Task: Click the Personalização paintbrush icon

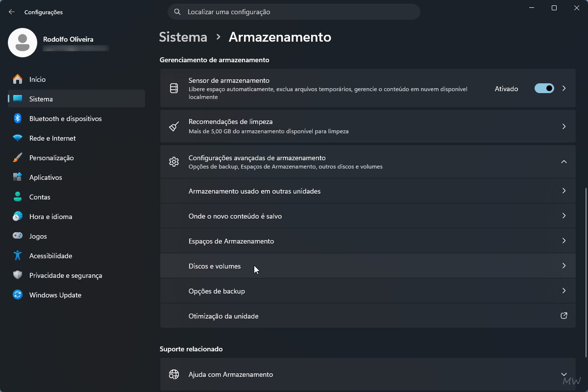Action: click(18, 158)
